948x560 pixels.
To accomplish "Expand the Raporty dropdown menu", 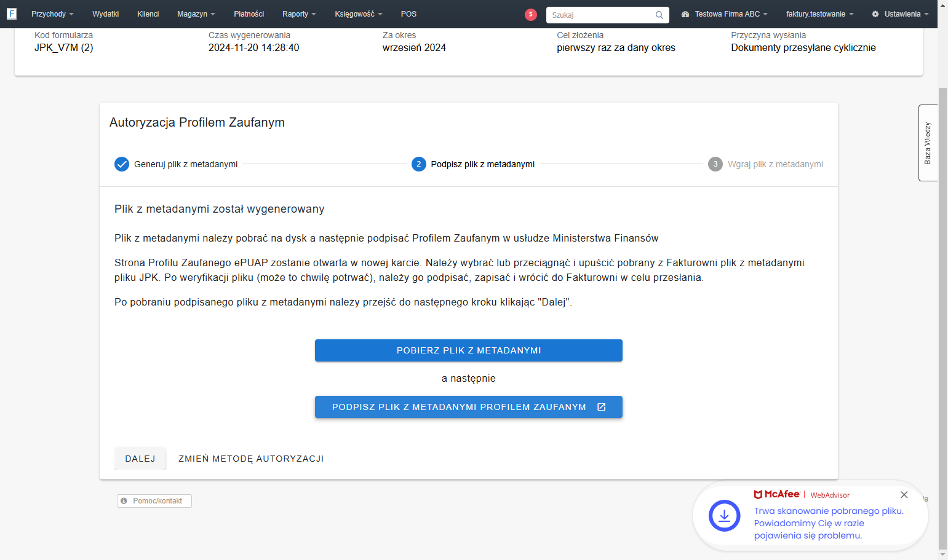I will click(x=299, y=14).
